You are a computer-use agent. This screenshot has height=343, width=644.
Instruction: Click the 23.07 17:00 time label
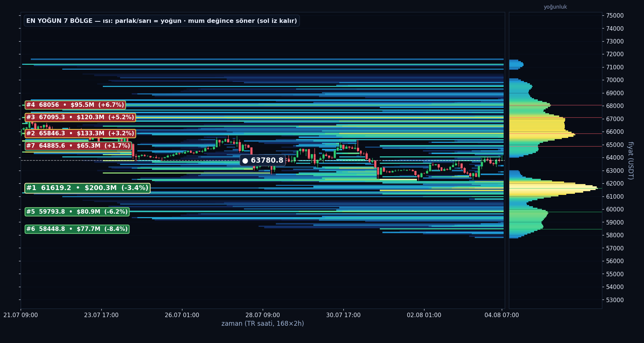coord(101,315)
